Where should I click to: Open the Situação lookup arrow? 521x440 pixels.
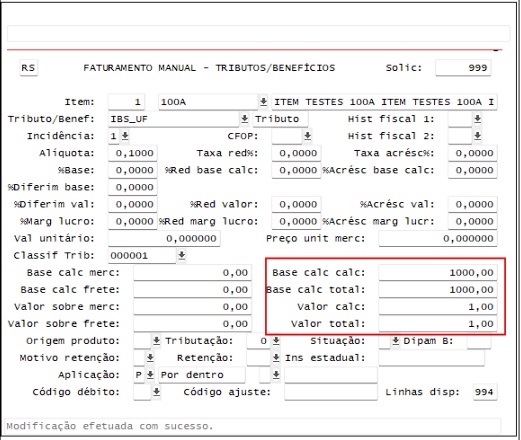(x=395, y=341)
